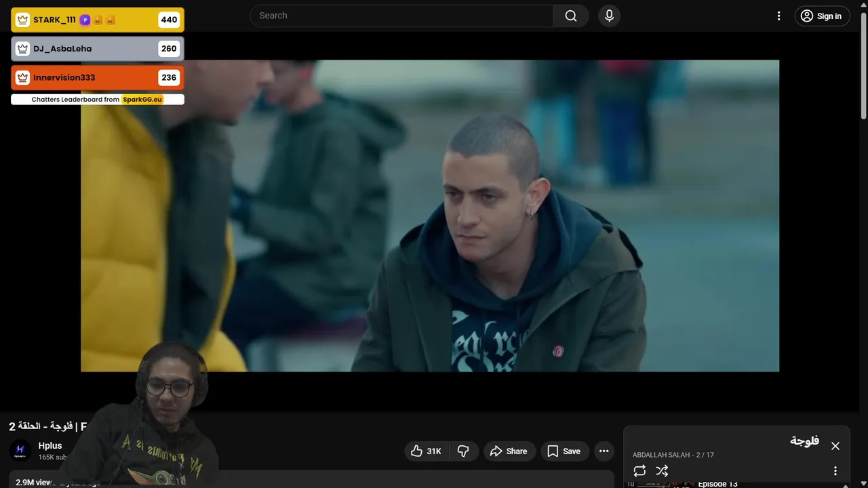Open the Hplus channel name link

[x=50, y=445]
